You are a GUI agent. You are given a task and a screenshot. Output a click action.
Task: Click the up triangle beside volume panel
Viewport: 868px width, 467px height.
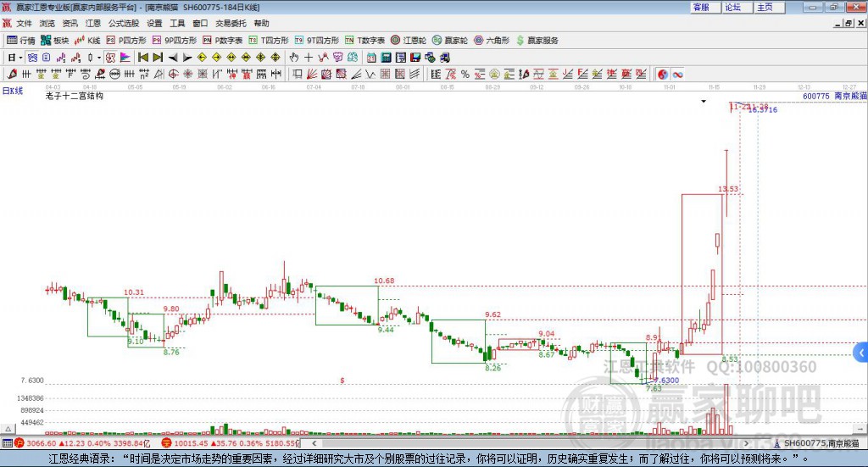tap(8, 429)
